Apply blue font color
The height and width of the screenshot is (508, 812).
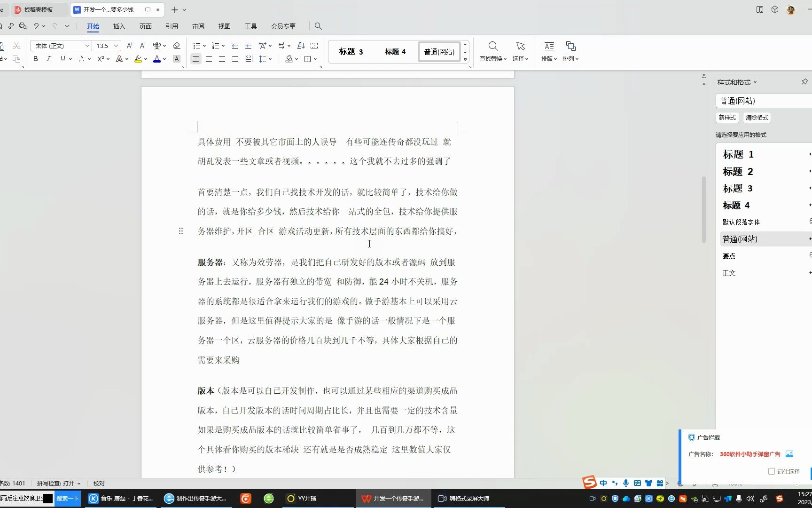tap(157, 59)
